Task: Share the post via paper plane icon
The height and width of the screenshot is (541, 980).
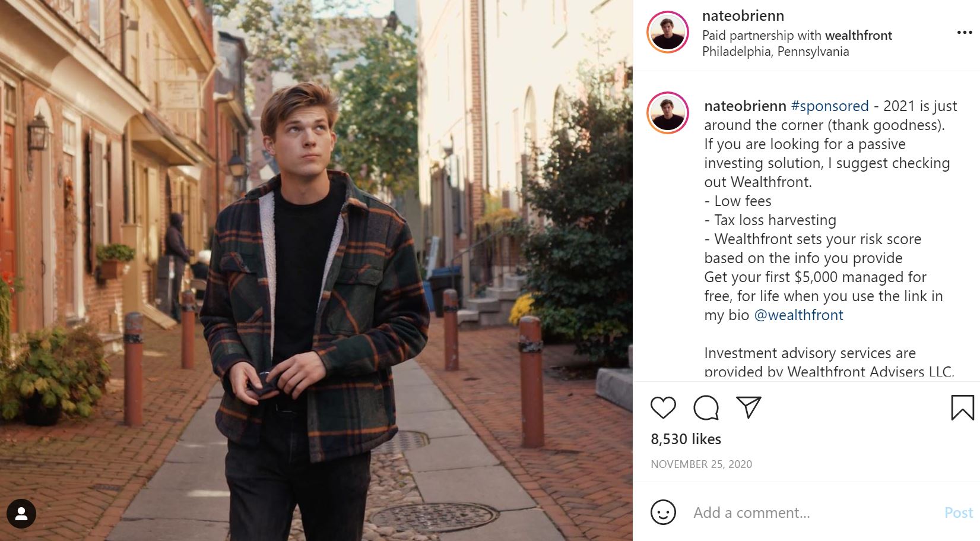Action: (749, 407)
